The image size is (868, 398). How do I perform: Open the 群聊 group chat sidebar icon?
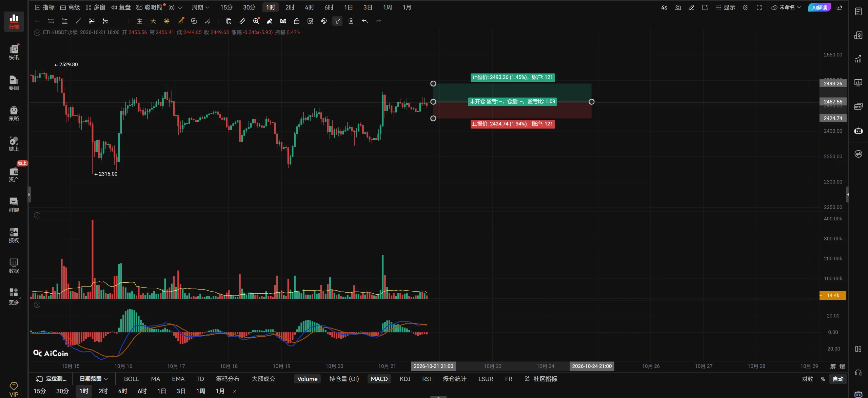pos(14,205)
